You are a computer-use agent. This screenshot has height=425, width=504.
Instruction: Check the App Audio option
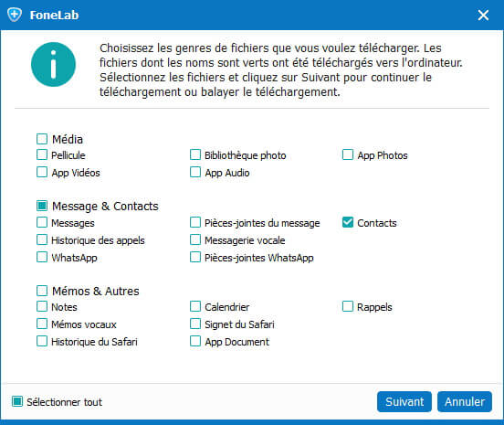coord(195,172)
